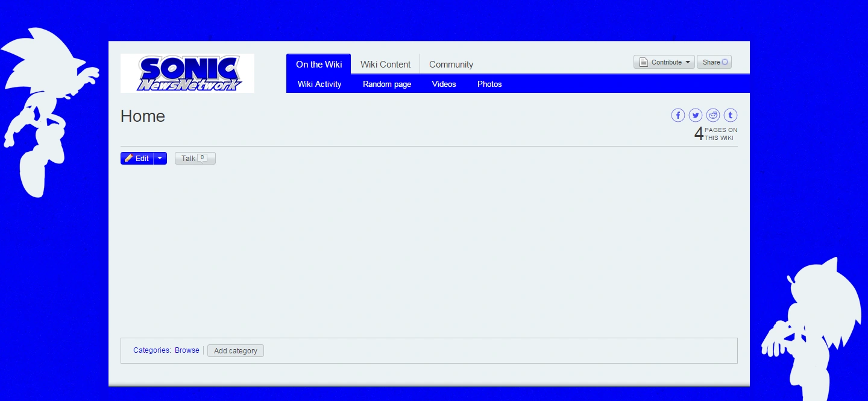Open a Random page

387,84
